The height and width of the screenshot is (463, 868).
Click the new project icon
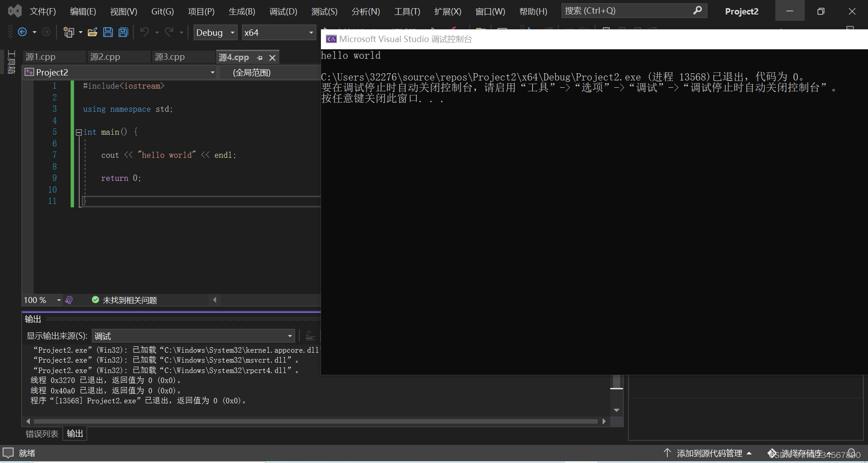pyautogui.click(x=69, y=32)
